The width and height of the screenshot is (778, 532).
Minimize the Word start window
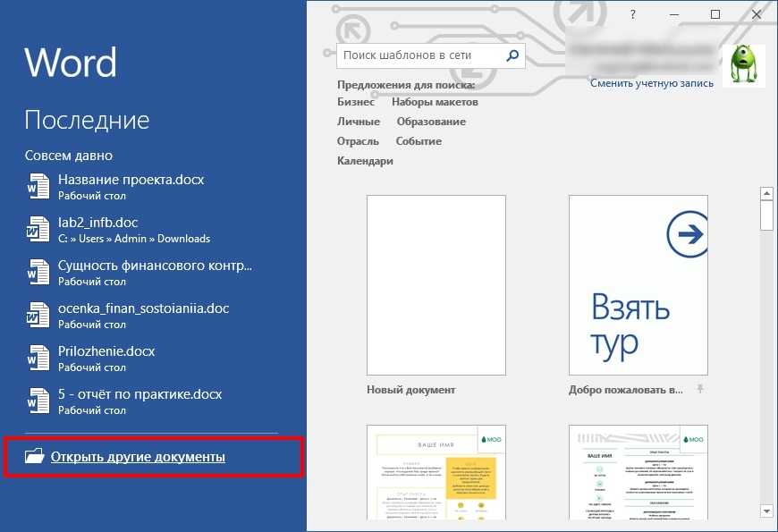point(673,14)
